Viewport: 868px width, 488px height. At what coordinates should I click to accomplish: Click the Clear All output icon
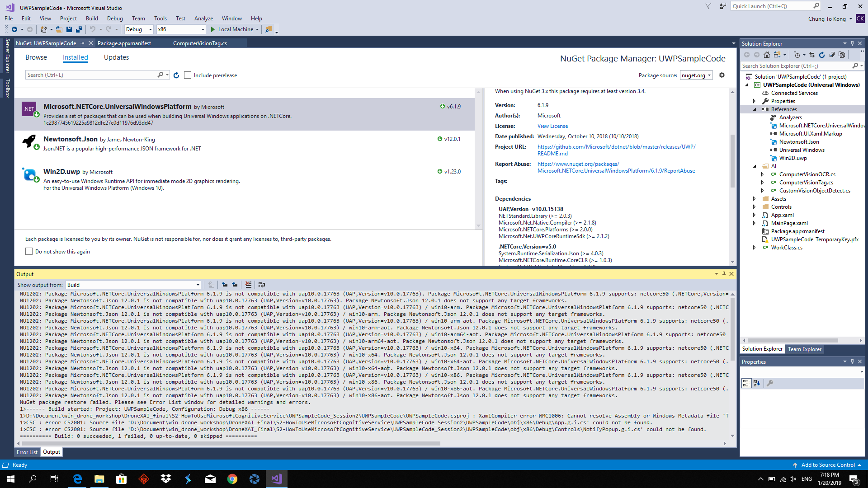pos(248,285)
